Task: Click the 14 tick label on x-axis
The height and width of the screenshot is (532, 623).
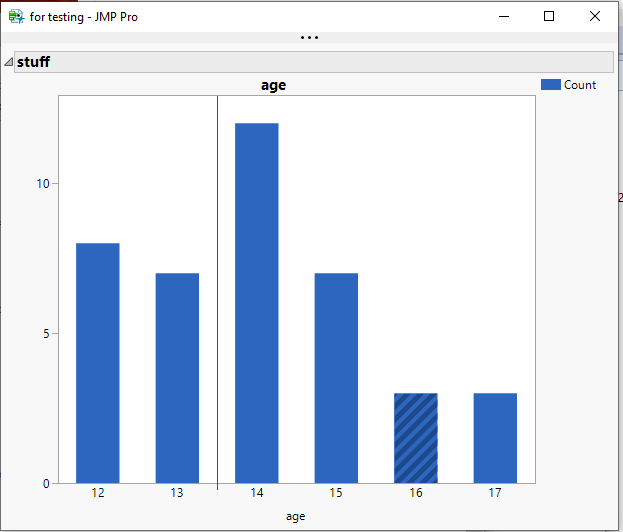Action: pos(257,493)
